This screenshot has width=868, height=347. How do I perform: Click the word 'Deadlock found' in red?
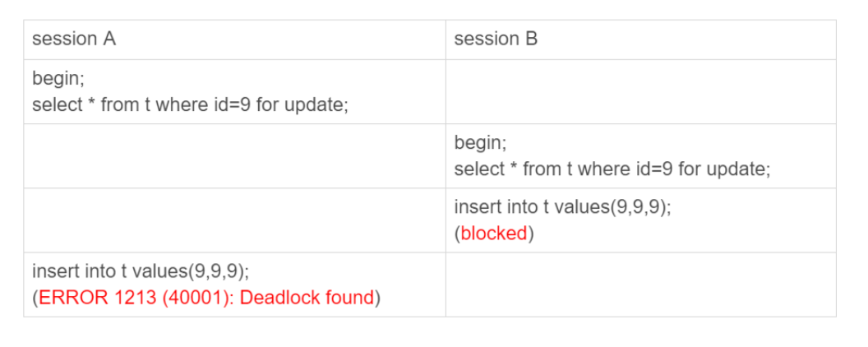pyautogui.click(x=307, y=298)
